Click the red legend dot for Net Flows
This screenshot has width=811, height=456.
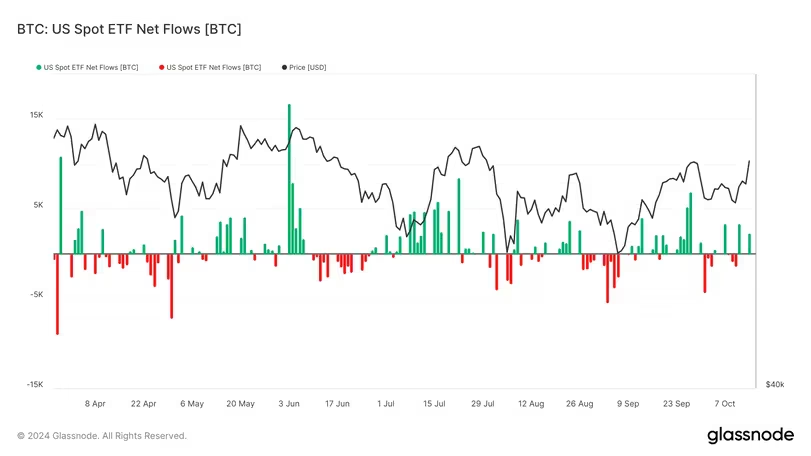tap(161, 67)
